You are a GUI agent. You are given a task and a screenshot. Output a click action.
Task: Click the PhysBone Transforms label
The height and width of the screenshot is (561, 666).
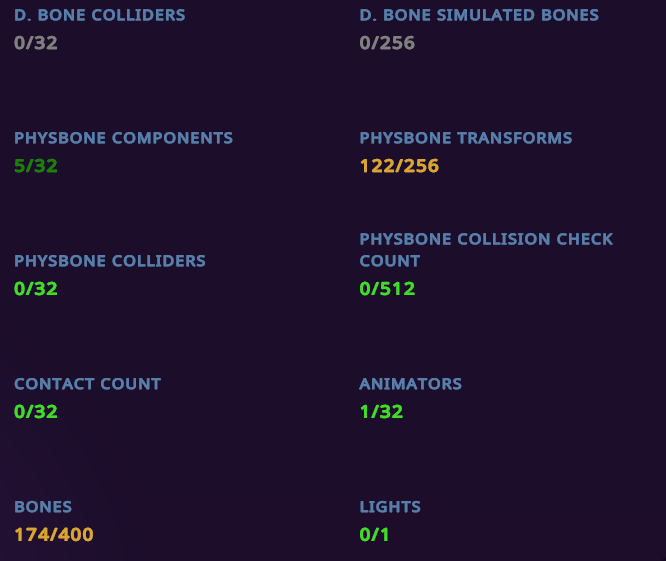[x=465, y=138]
